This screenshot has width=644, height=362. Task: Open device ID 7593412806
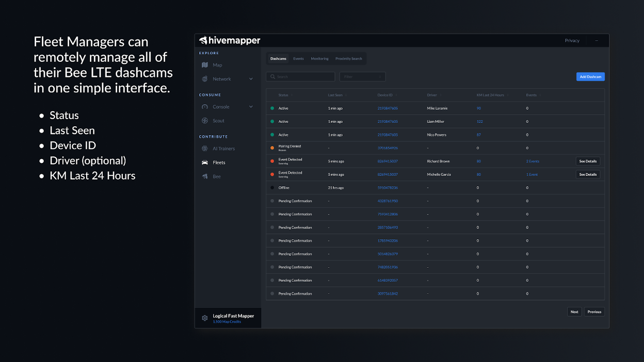coord(388,214)
